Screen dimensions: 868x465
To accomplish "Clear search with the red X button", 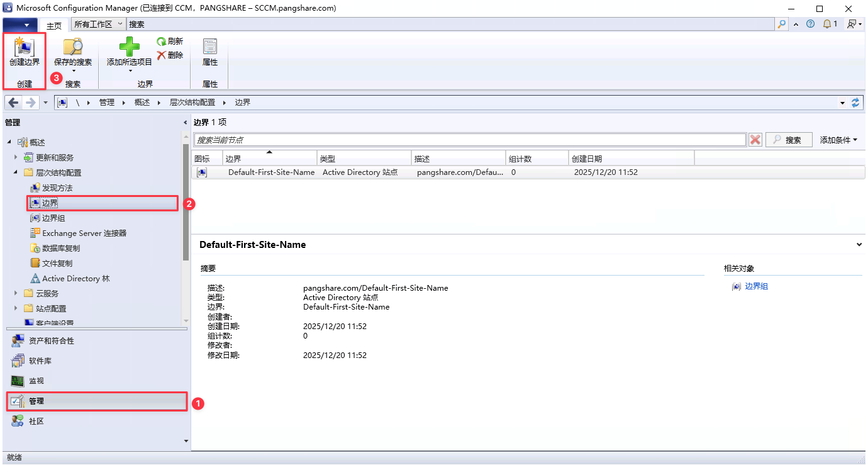I will click(x=755, y=140).
